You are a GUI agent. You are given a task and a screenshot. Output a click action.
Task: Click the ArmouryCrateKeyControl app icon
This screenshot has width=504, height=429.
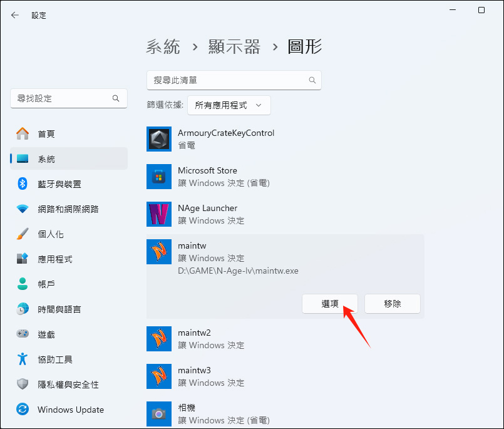[x=159, y=139]
